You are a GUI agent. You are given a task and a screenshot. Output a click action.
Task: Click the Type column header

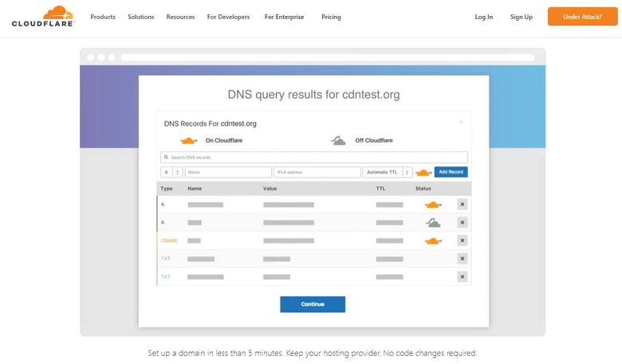coord(167,189)
